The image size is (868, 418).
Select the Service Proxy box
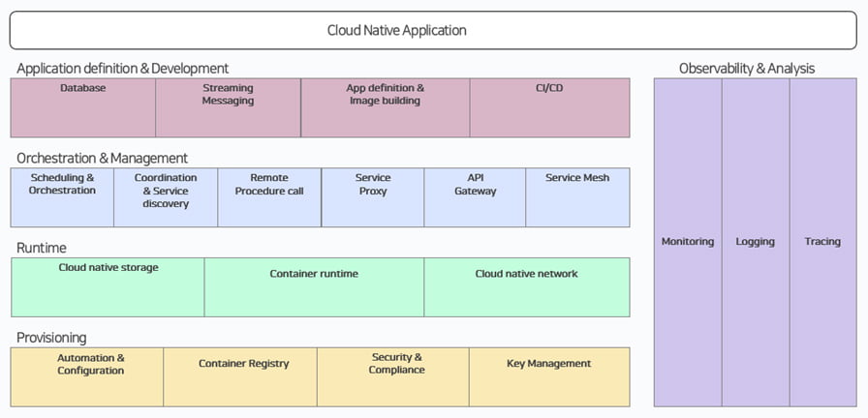pos(373,197)
